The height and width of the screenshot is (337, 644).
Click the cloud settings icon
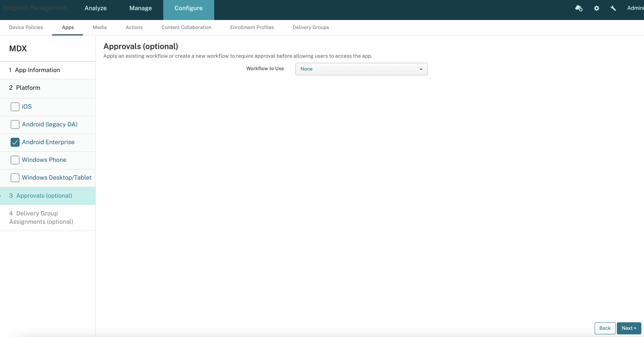click(x=579, y=8)
